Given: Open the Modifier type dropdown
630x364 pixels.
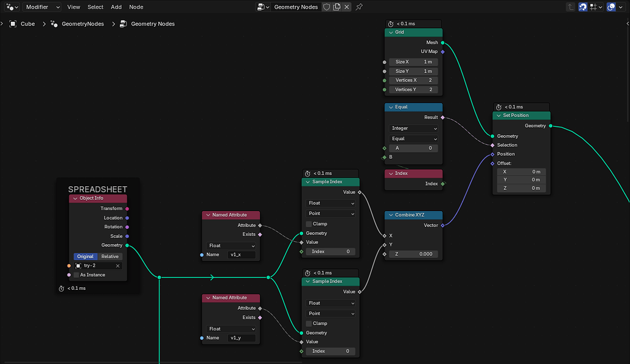Looking at the screenshot, I should (x=42, y=7).
